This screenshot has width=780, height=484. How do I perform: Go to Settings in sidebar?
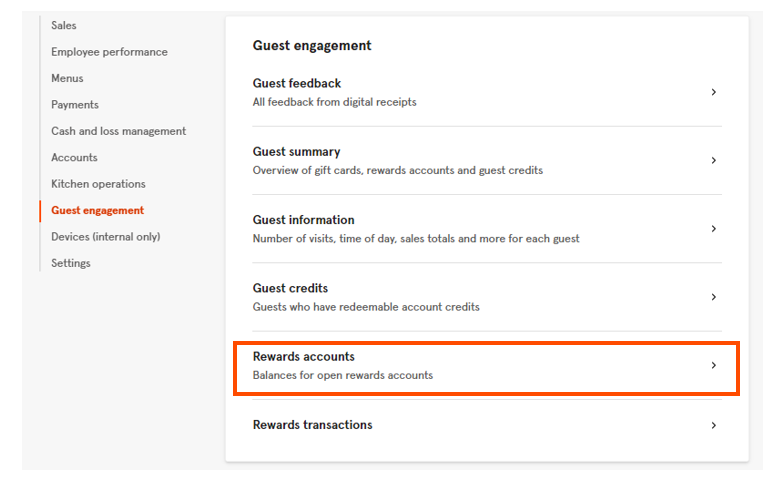click(71, 263)
